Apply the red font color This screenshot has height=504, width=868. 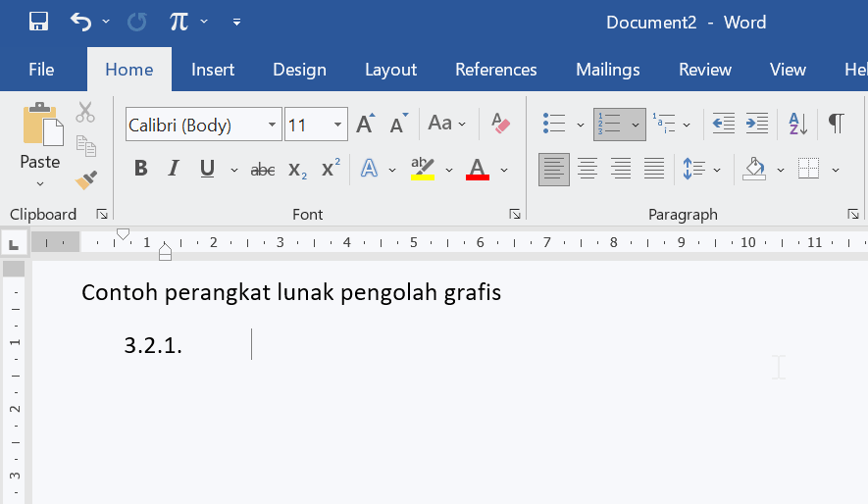click(478, 169)
